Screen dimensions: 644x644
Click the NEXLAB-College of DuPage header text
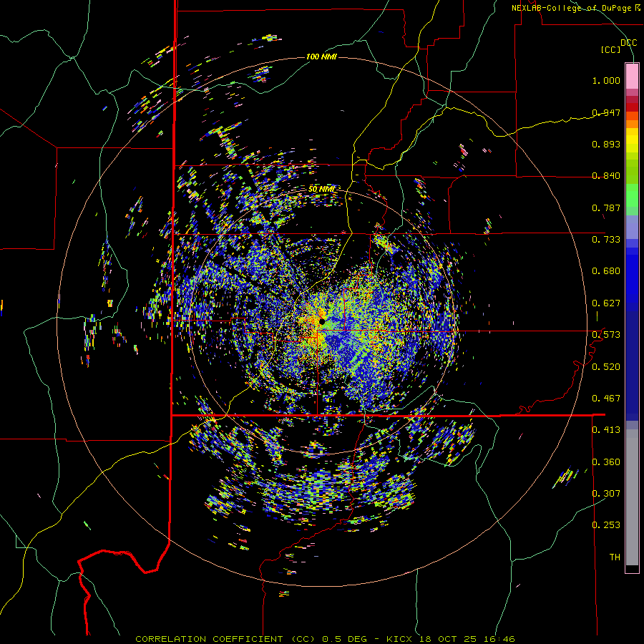575,8
